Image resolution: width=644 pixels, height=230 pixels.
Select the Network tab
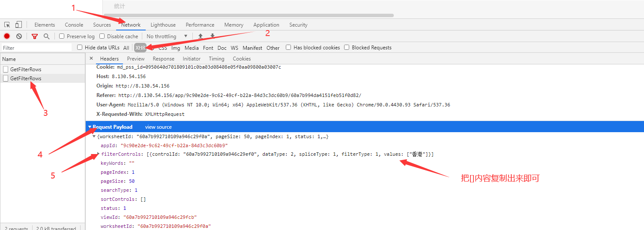[131, 25]
